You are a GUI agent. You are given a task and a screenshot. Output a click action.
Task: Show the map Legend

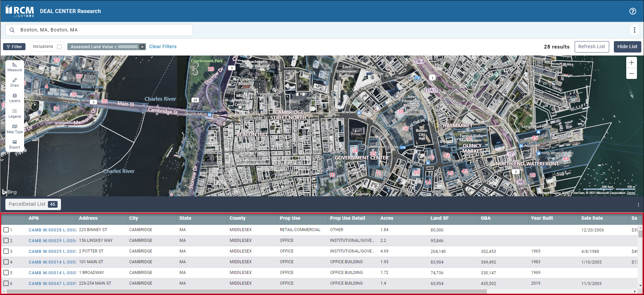(14, 113)
